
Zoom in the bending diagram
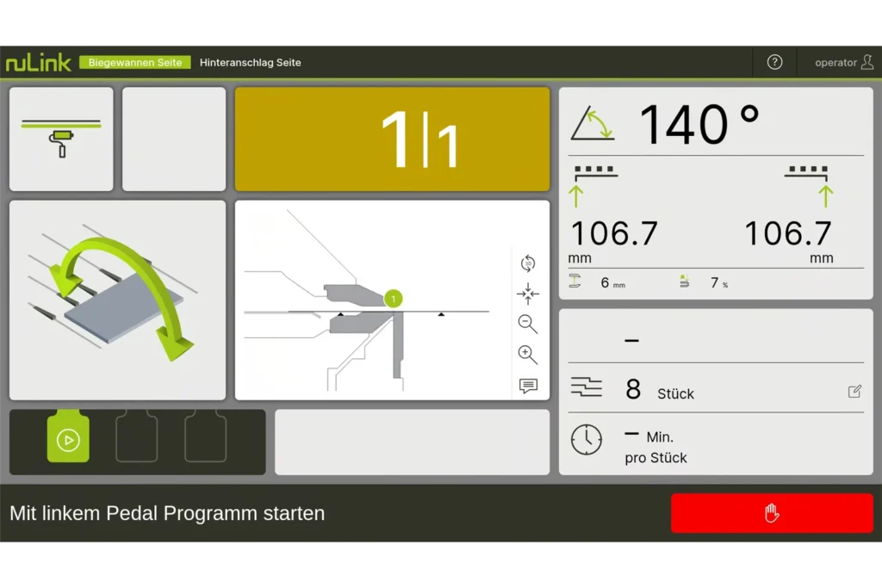tap(528, 354)
